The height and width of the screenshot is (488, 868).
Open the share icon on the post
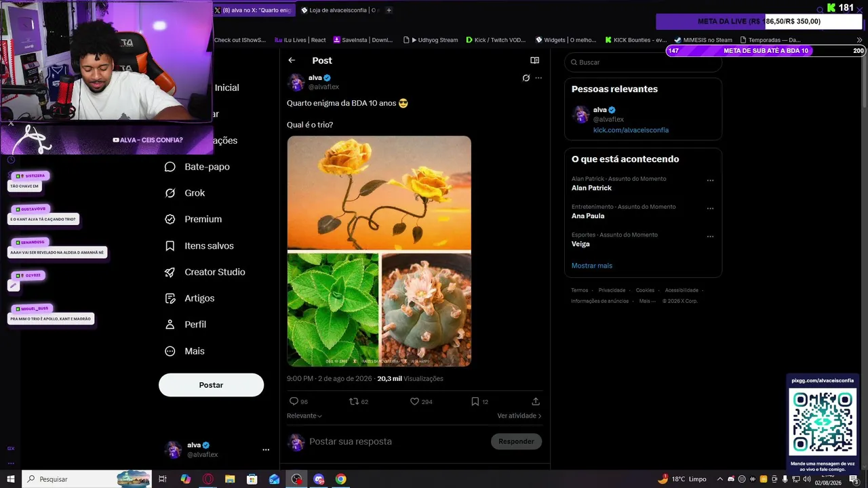point(536,401)
